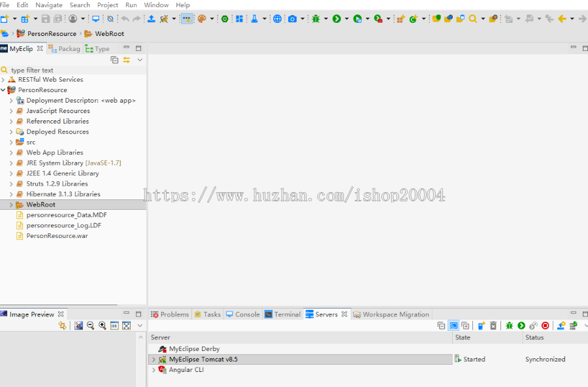Click the disabled Save icon in the toolbar
Viewport: 588px width, 387px height.
pos(46,19)
